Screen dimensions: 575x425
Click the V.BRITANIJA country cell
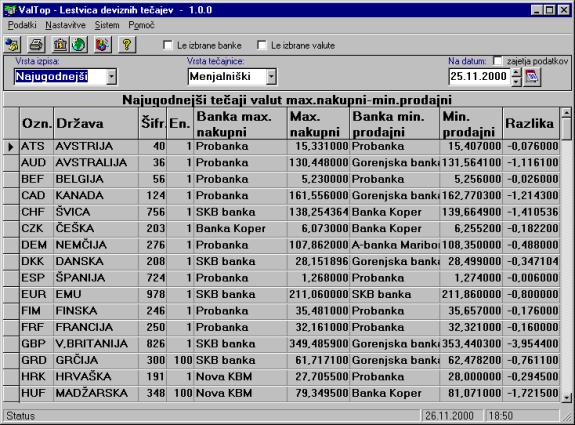click(96, 344)
